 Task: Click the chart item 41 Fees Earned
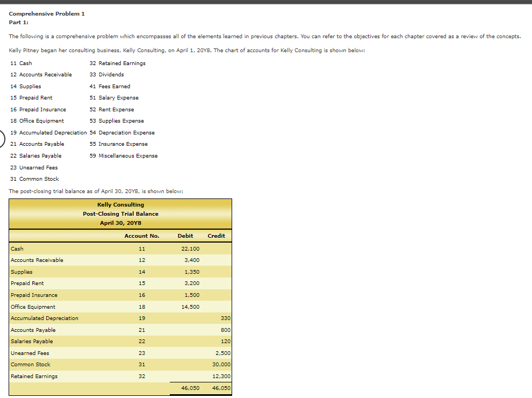[109, 86]
